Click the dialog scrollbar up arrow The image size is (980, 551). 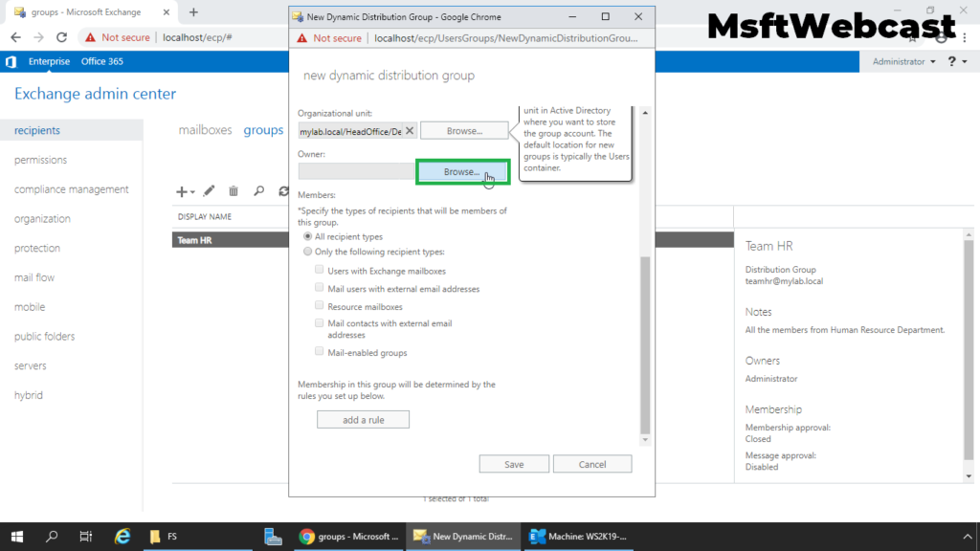click(645, 113)
